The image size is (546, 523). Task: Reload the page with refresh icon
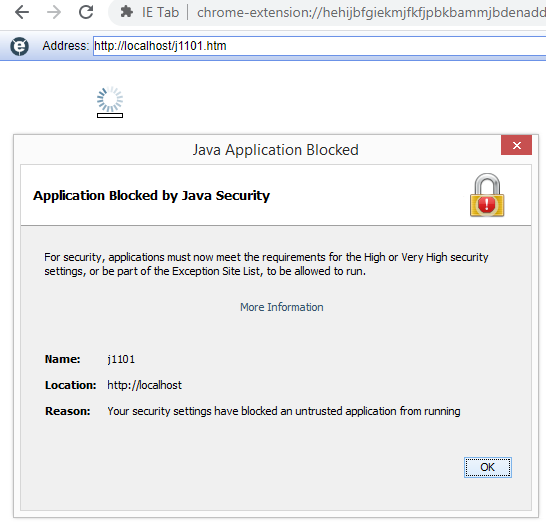(86, 12)
